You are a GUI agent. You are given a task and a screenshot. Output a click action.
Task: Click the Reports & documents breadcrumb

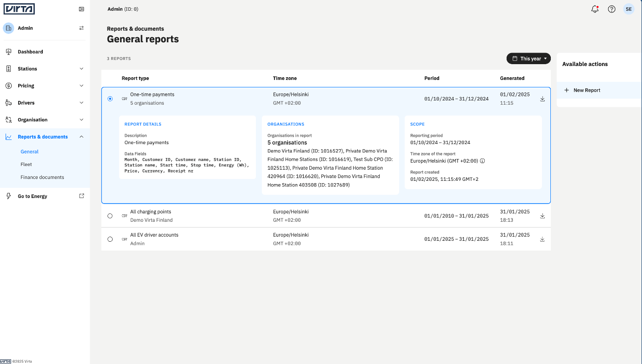135,29
